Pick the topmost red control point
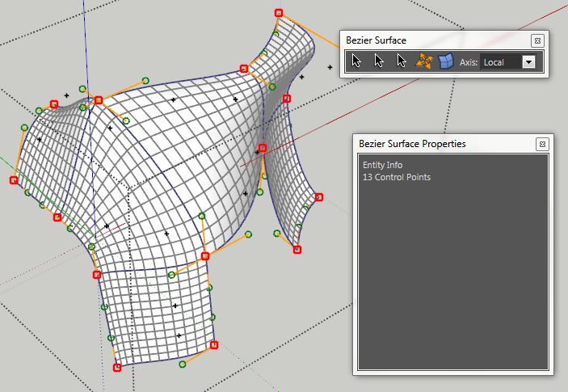Viewport: 568px width, 392px height. tap(279, 13)
